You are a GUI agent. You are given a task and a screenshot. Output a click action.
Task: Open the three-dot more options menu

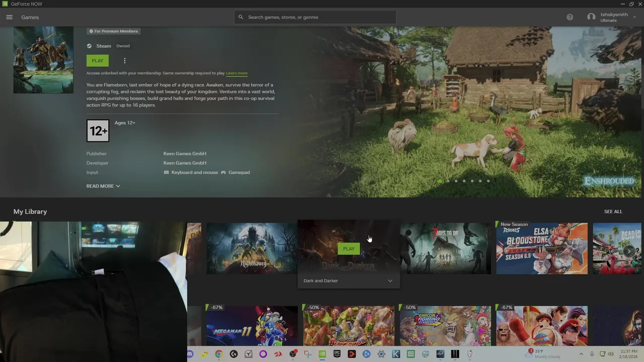(x=125, y=61)
